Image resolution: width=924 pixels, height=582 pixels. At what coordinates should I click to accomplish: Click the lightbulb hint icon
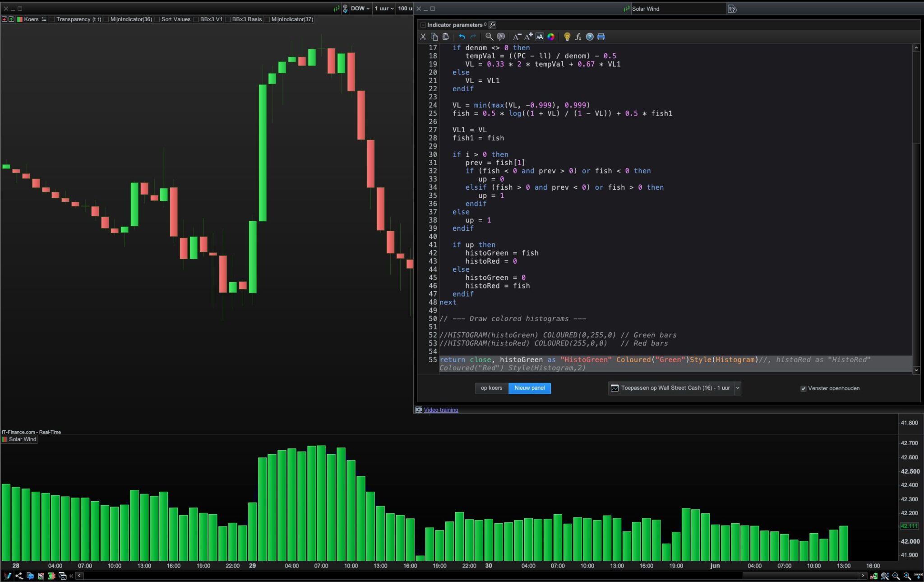567,37
